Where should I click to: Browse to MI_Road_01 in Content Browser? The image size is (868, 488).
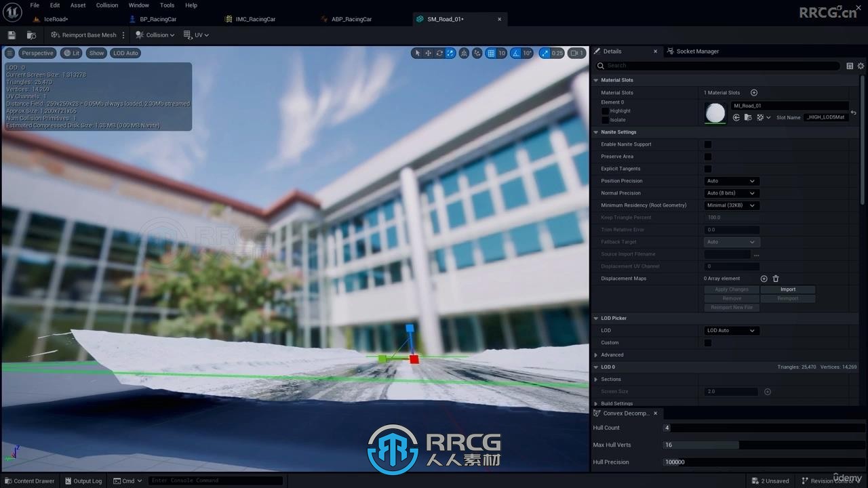pyautogui.click(x=748, y=117)
